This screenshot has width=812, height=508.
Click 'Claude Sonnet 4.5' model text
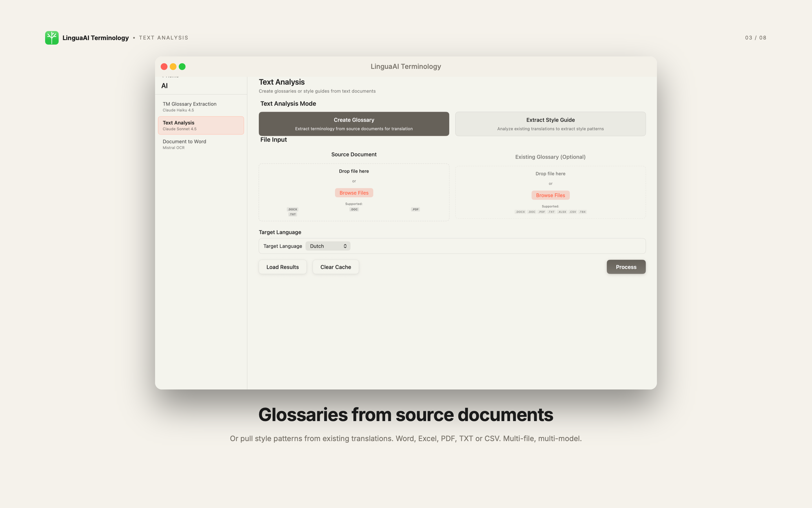tap(180, 129)
